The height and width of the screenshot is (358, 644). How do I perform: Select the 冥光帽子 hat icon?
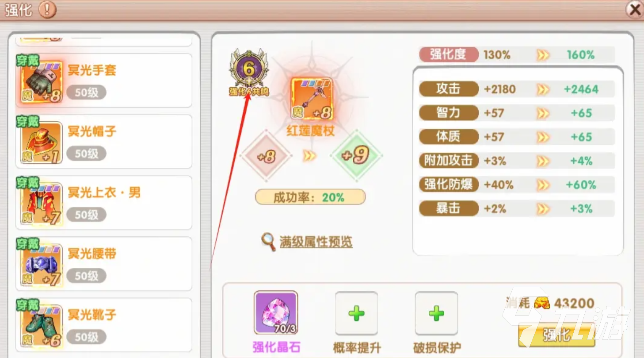(x=42, y=142)
